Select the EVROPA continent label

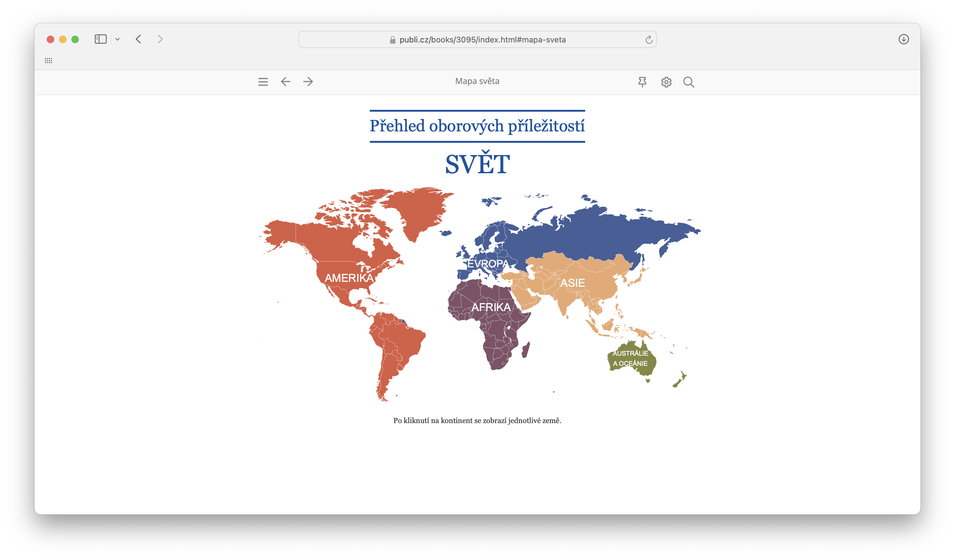487,264
